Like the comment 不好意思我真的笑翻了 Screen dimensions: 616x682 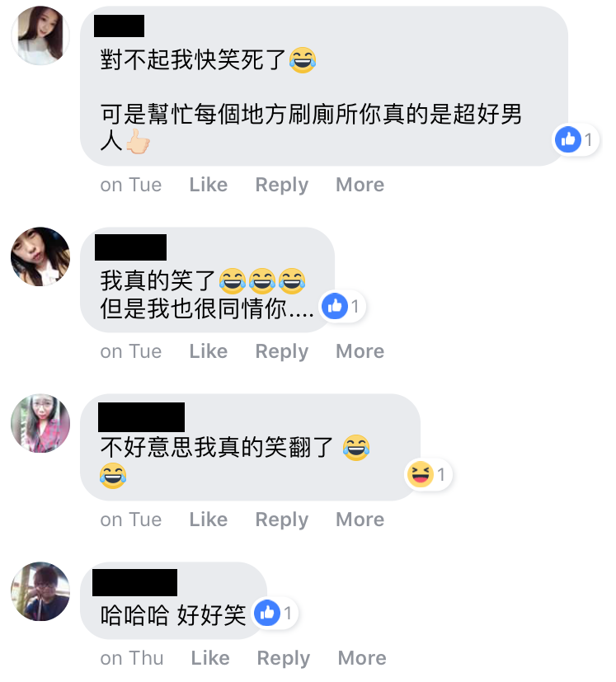[x=209, y=520]
